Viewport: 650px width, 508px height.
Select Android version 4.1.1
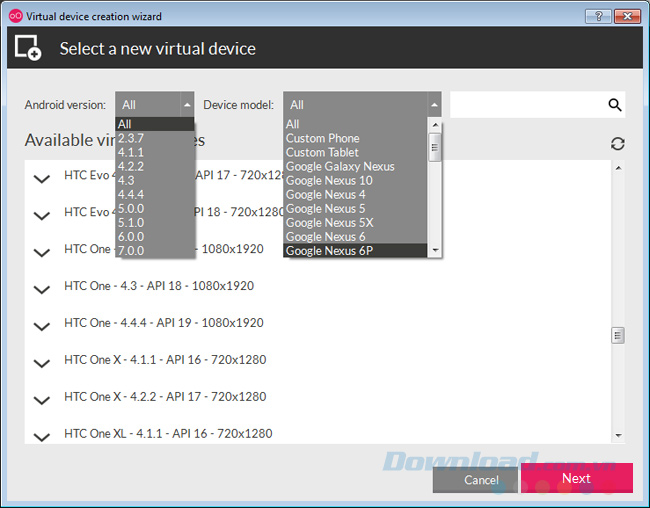(x=155, y=152)
